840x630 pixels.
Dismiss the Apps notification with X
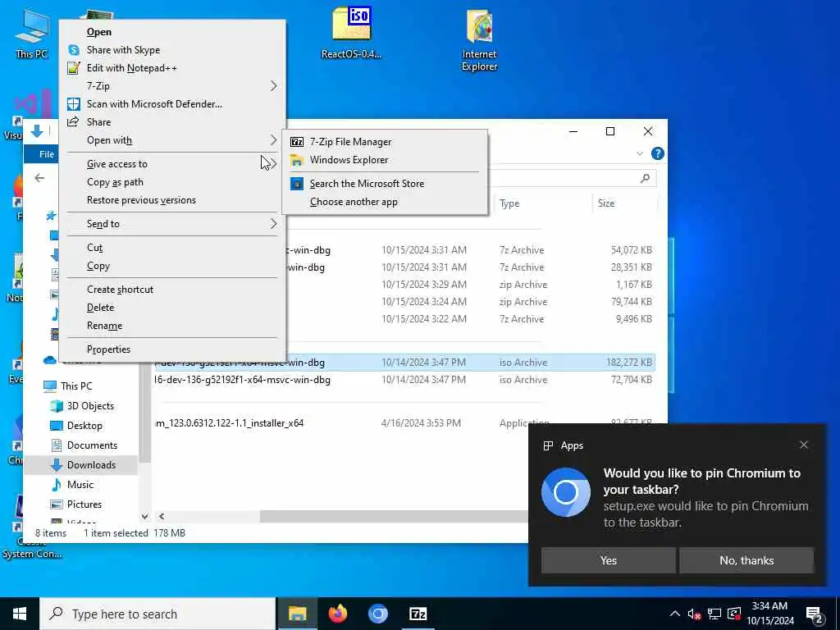point(804,445)
